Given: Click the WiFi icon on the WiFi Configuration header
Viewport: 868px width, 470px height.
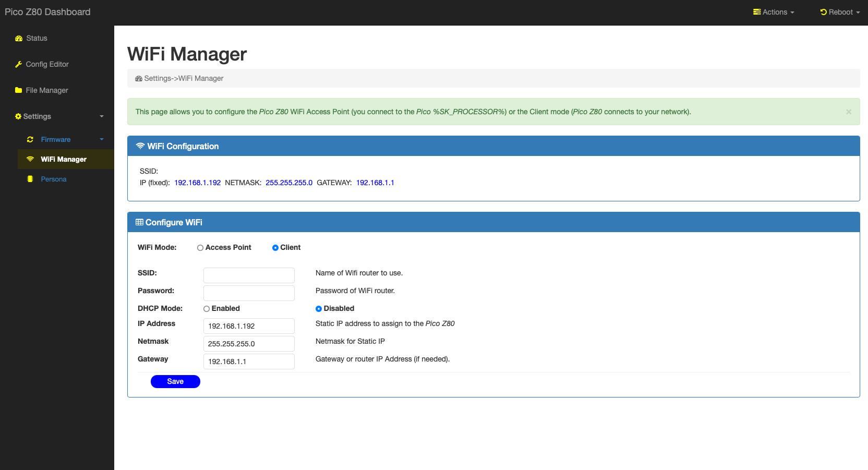Looking at the screenshot, I should coord(139,146).
